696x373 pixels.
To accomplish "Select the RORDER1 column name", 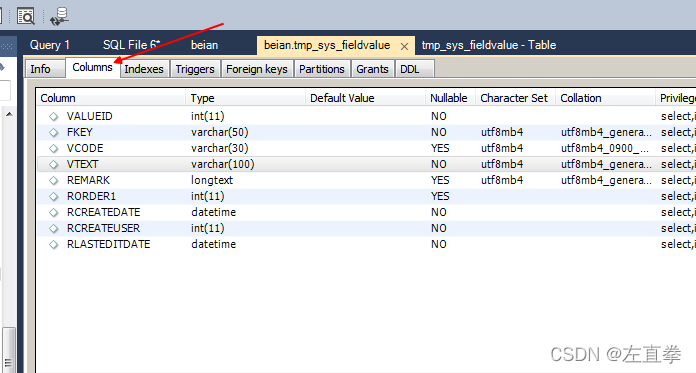I will pos(91,196).
